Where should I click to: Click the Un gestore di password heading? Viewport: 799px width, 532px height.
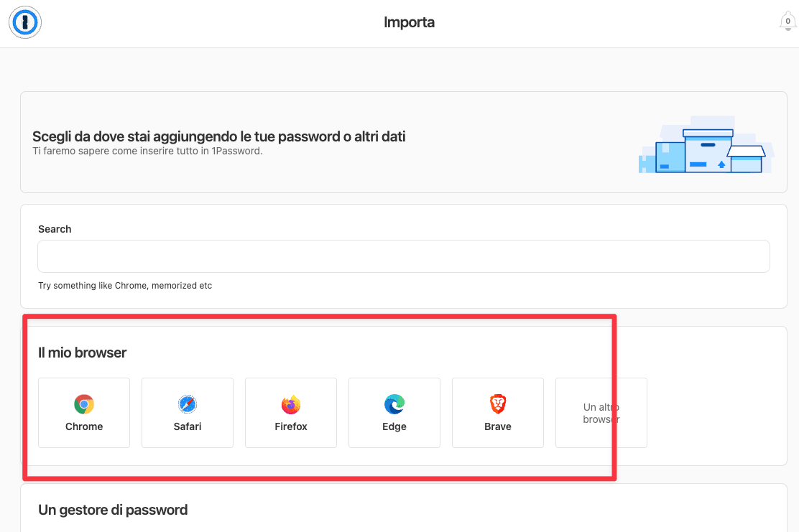point(113,510)
